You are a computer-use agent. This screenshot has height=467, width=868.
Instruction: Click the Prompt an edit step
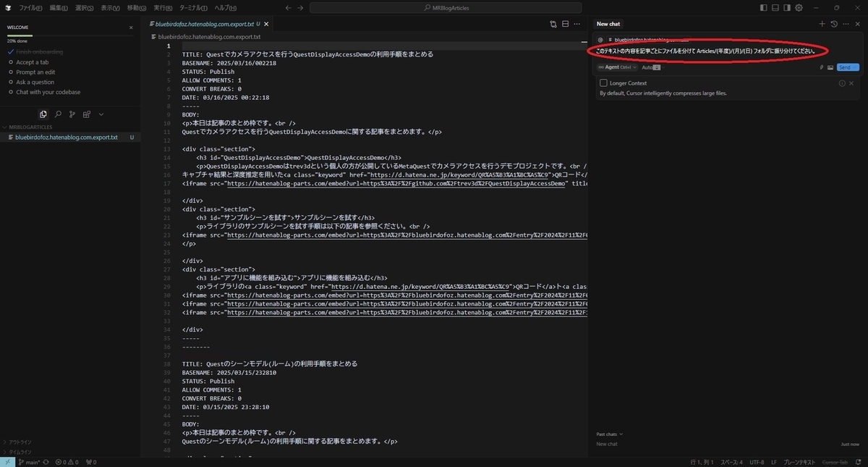coord(35,72)
